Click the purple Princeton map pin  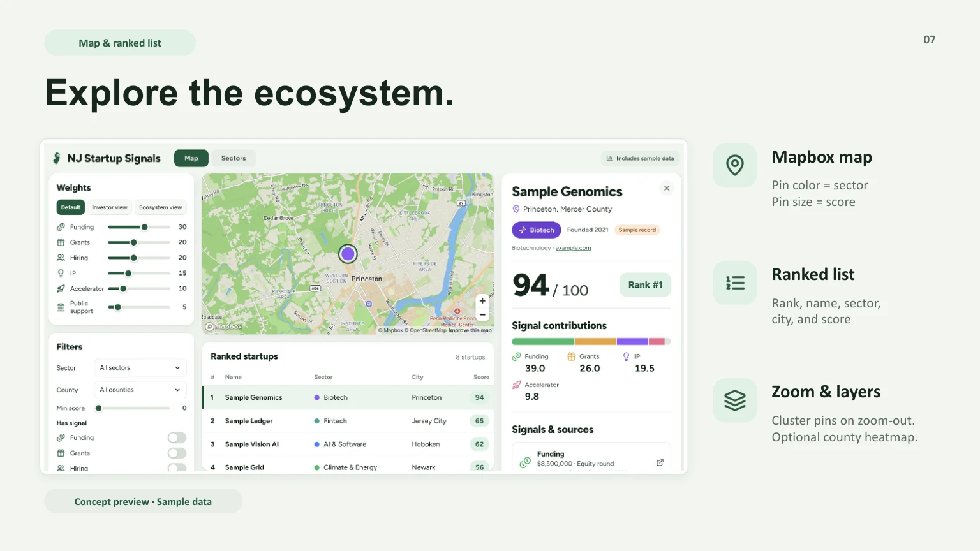(348, 254)
